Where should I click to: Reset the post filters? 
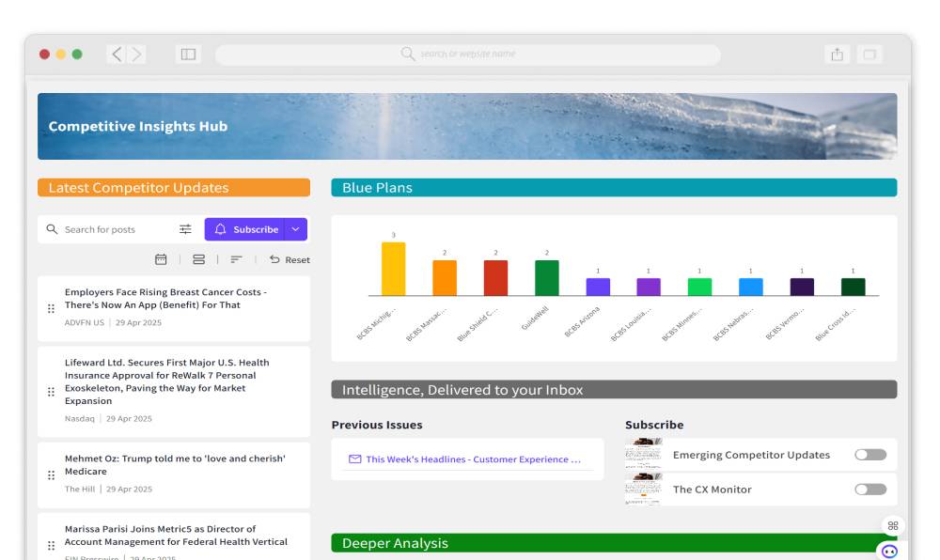click(x=290, y=259)
